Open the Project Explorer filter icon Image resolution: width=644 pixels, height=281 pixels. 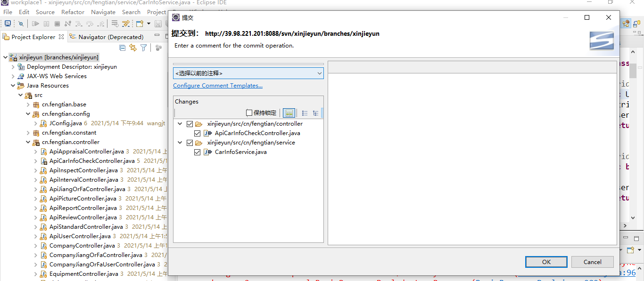[x=144, y=48]
